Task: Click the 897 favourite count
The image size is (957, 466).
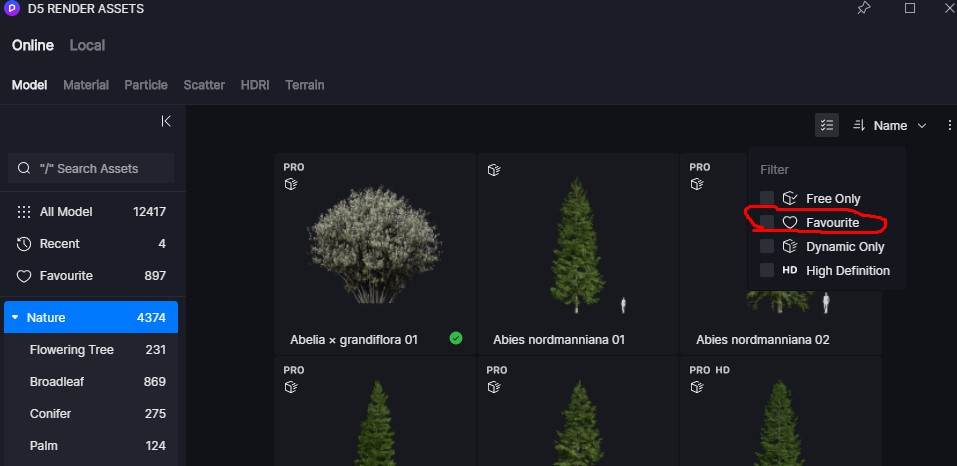Action: tap(155, 276)
